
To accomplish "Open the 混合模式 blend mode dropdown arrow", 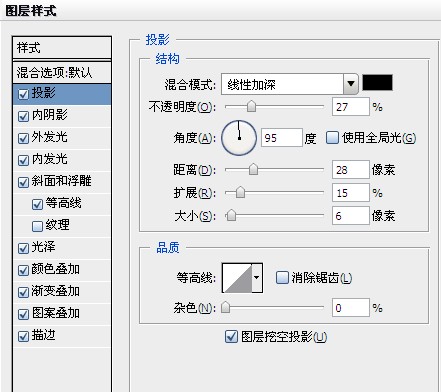I will [x=351, y=84].
